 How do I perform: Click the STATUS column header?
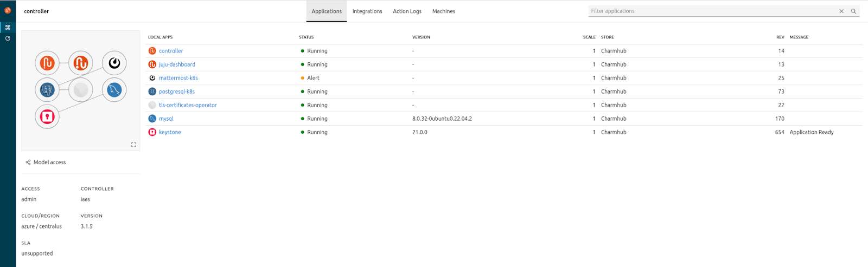[x=307, y=37]
